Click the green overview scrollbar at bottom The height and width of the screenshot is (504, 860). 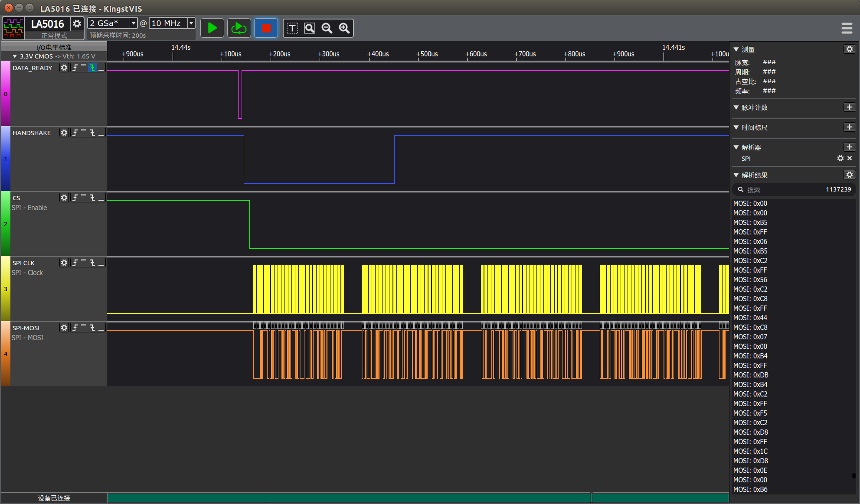tap(418, 497)
